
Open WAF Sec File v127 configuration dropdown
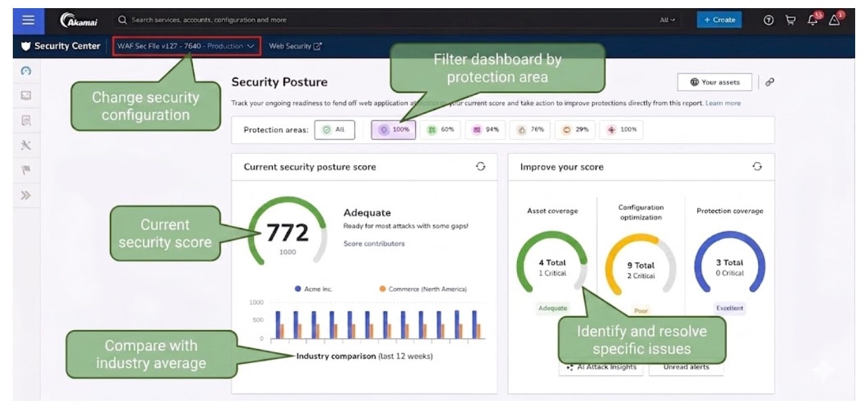click(x=185, y=46)
